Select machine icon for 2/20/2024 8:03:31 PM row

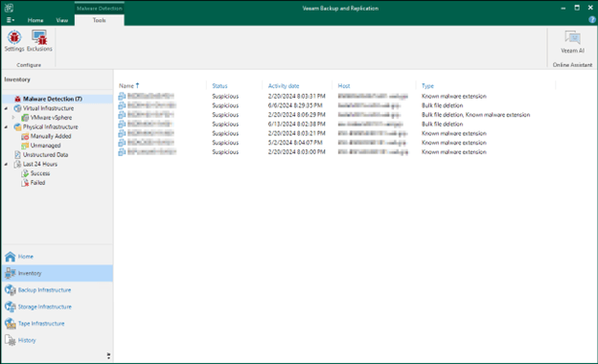click(122, 96)
